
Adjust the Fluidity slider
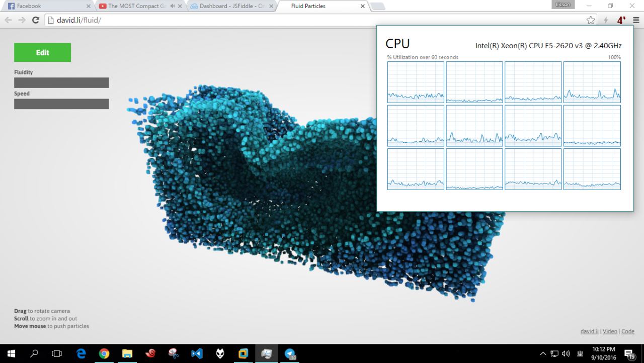pyautogui.click(x=61, y=82)
